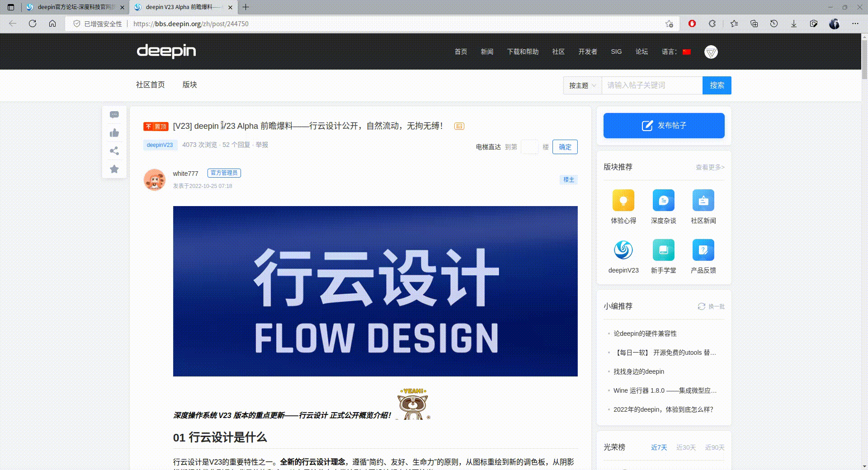The height and width of the screenshot is (470, 868).
Task: Open the 新手学堂 section icon
Action: (663, 251)
